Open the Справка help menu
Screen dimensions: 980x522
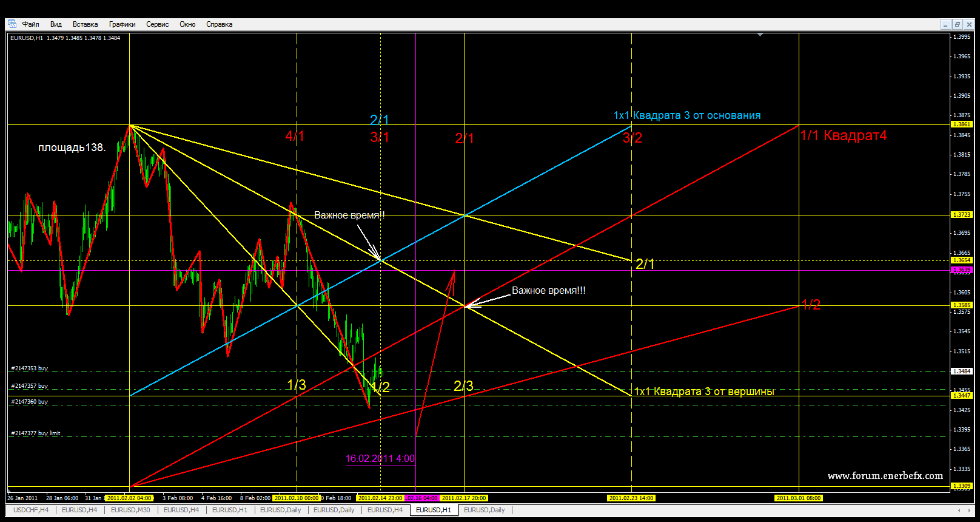point(219,24)
